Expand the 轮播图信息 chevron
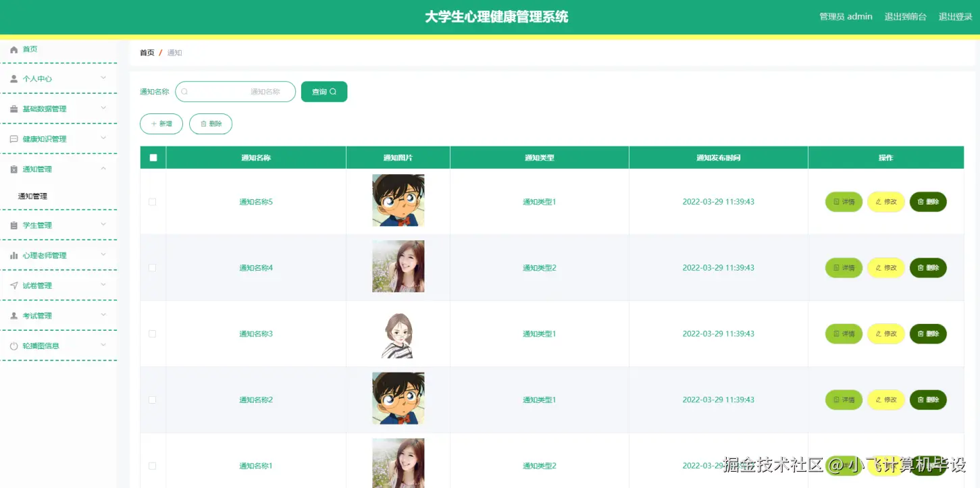The width and height of the screenshot is (980, 488). [103, 345]
